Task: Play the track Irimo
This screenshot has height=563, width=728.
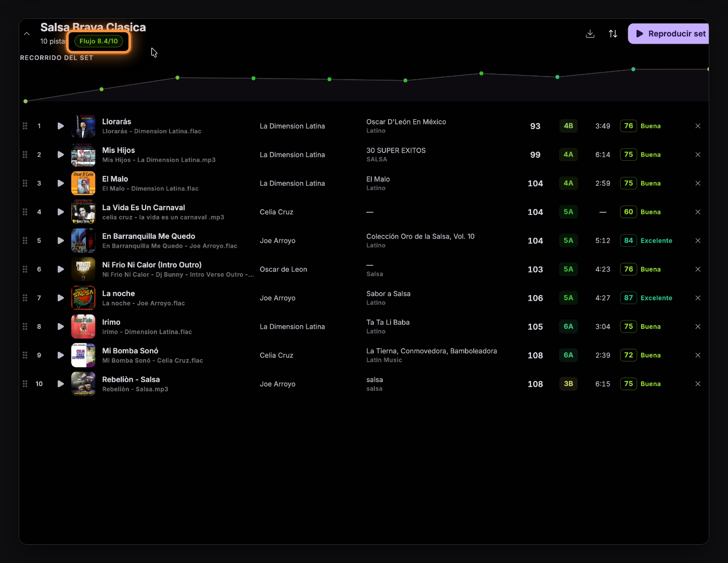Action: coord(61,326)
